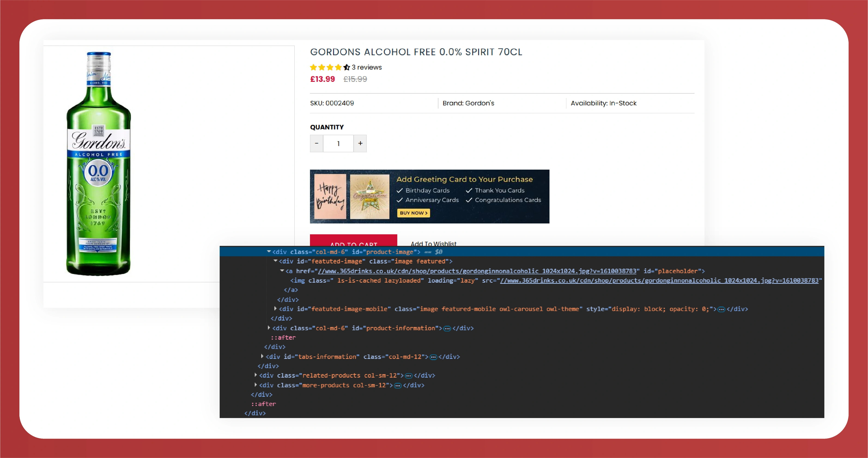
Task: Click the class="col-md-12" attribute text
Action: tap(394, 357)
